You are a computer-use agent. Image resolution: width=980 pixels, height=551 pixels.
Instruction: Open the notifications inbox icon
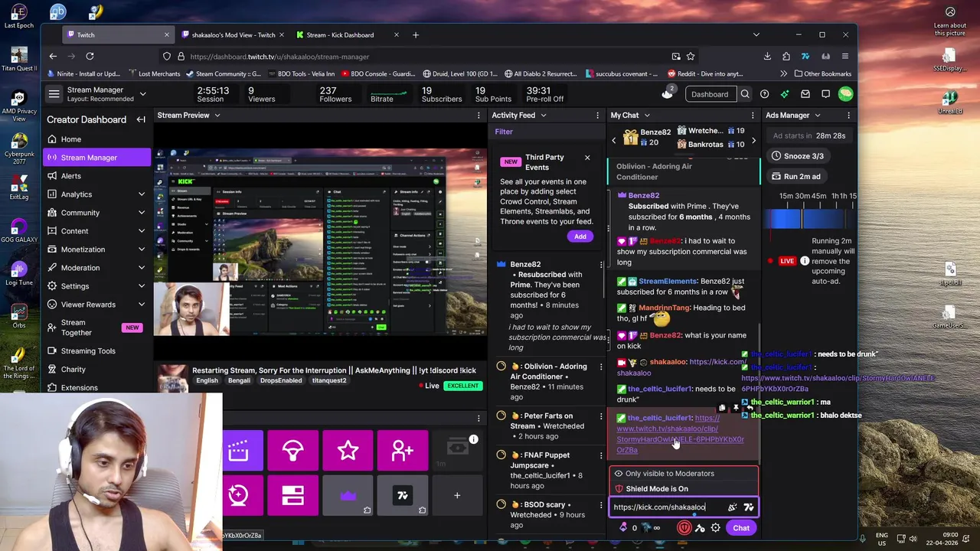pyautogui.click(x=805, y=94)
